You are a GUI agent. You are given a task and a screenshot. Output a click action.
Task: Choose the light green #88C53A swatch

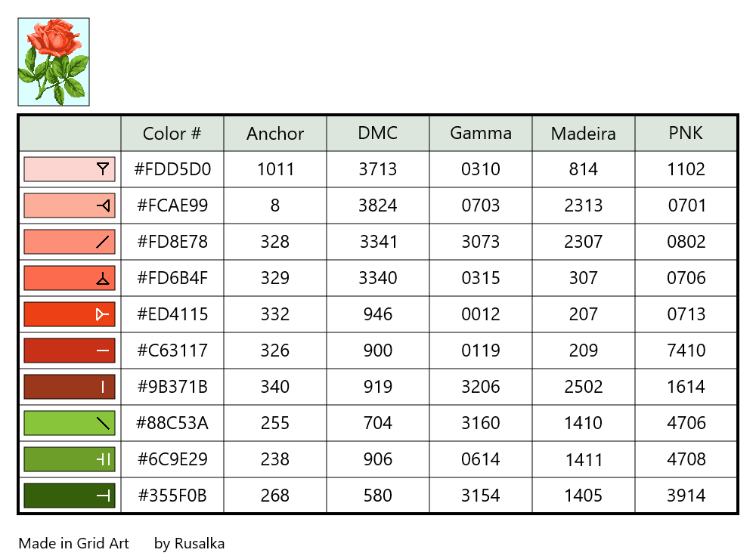click(70, 423)
